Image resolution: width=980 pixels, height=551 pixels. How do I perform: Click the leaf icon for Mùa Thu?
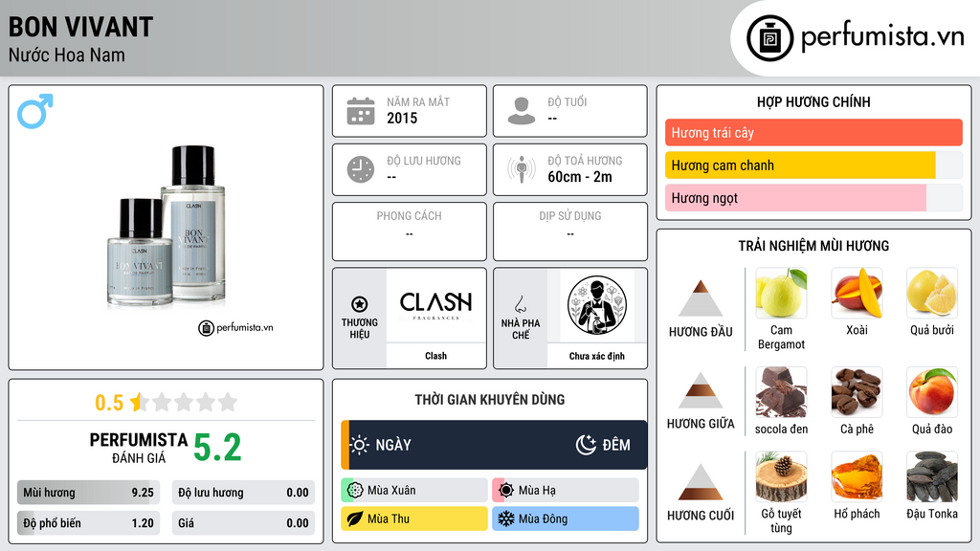[355, 518]
